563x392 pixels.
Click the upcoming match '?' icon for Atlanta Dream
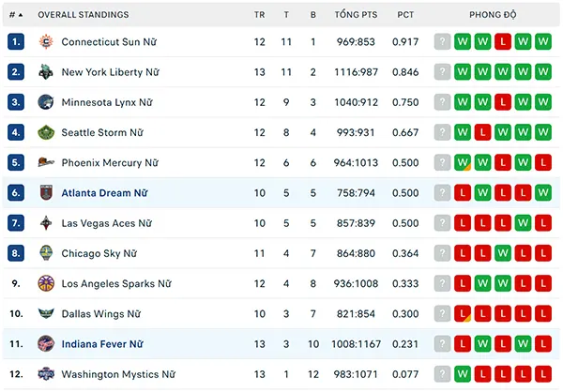(442, 193)
